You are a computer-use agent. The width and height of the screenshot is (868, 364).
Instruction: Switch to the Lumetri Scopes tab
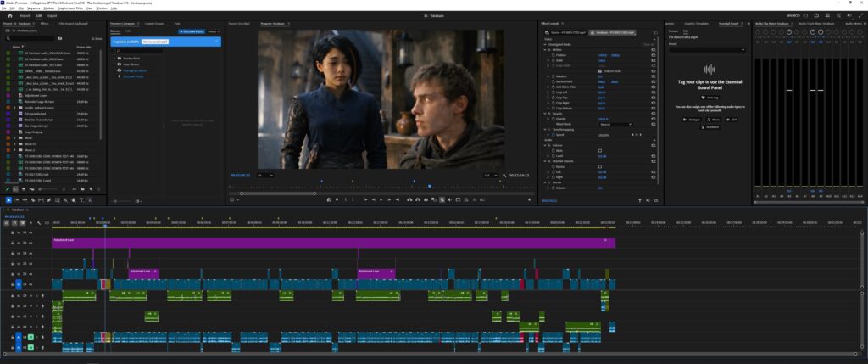coord(154,24)
